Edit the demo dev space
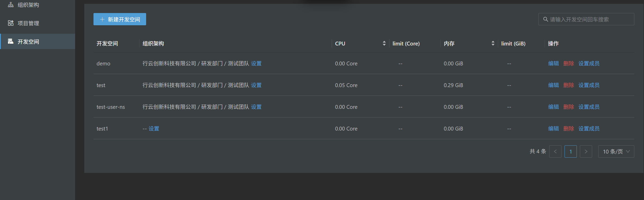The height and width of the screenshot is (200, 644). [553, 63]
